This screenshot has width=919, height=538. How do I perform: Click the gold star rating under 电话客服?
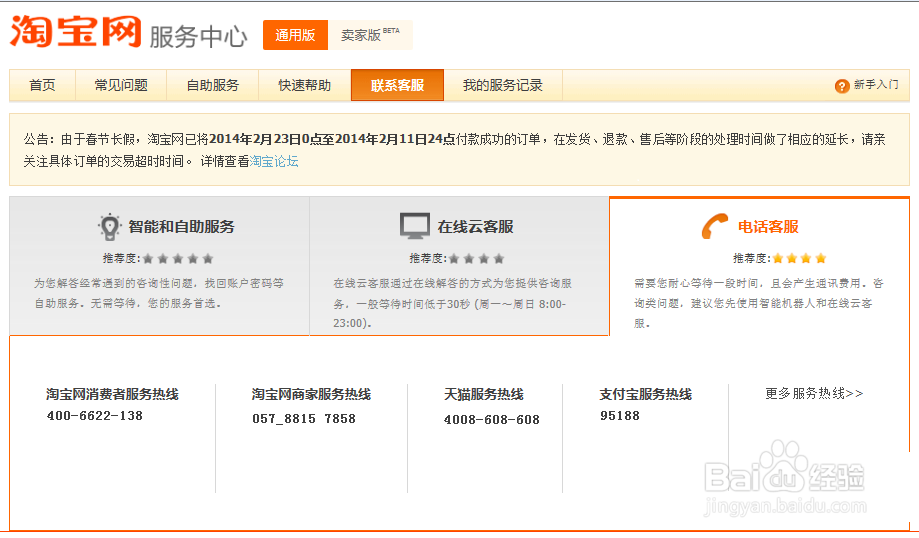pos(799,258)
